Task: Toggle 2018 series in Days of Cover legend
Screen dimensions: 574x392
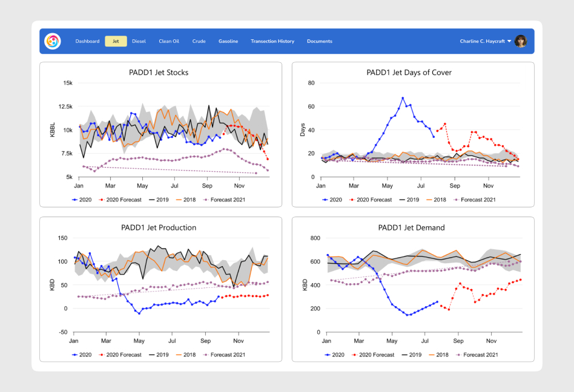Action: [x=437, y=200]
